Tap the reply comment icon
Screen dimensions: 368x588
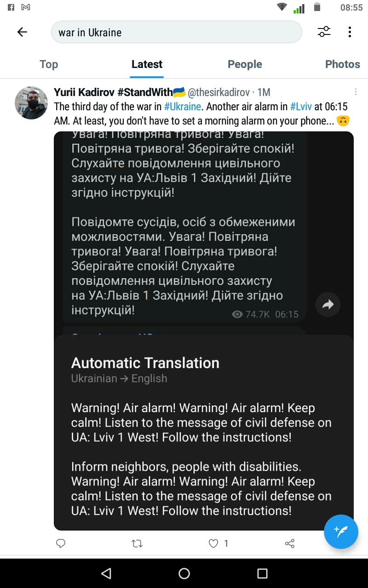coord(61,543)
